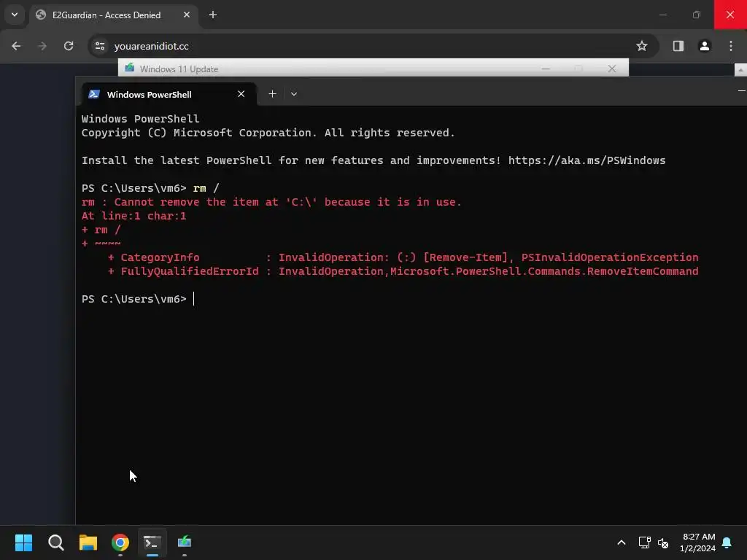Open the Windows Start menu
The image size is (747, 560).
24,542
